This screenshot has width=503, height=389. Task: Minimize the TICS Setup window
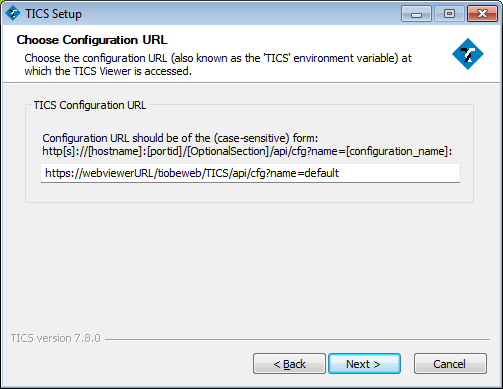pyautogui.click(x=416, y=14)
